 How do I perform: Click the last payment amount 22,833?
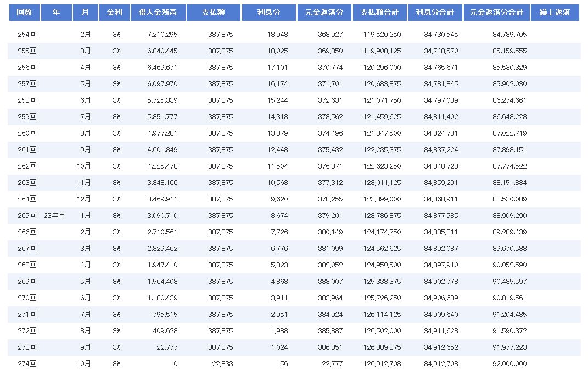222,364
